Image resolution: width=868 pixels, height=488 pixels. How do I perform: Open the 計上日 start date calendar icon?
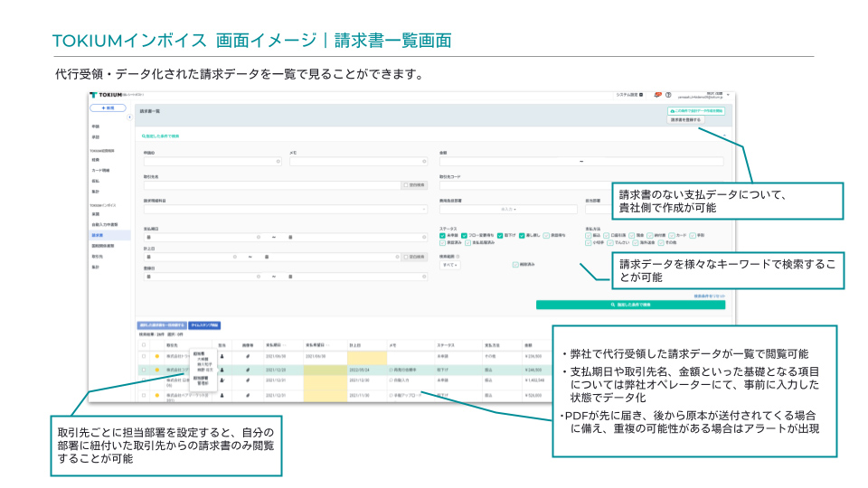tap(148, 257)
